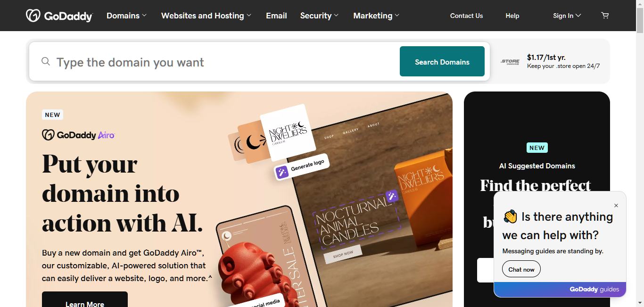Click the Contact Us link

point(466,16)
